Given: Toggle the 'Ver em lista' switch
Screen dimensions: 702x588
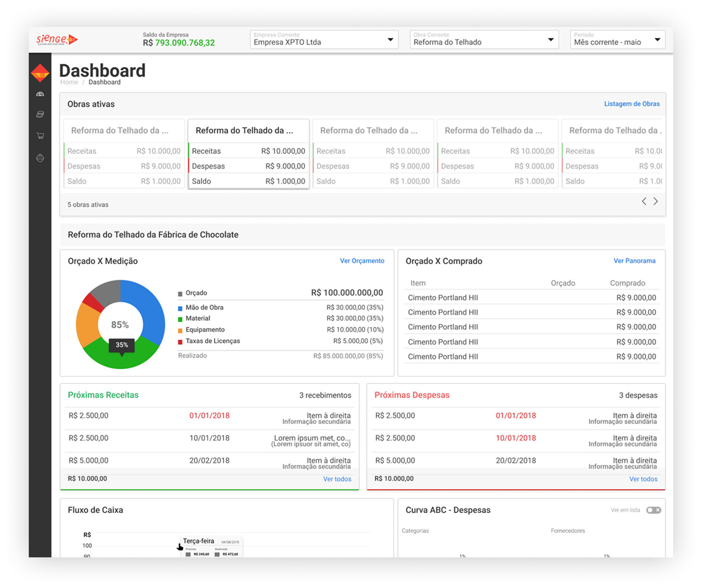Looking at the screenshot, I should 653,510.
